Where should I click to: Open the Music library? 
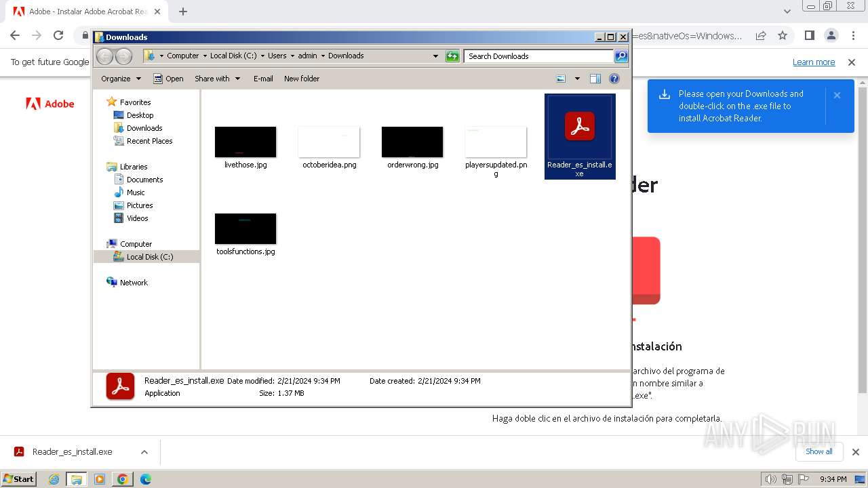coord(136,192)
